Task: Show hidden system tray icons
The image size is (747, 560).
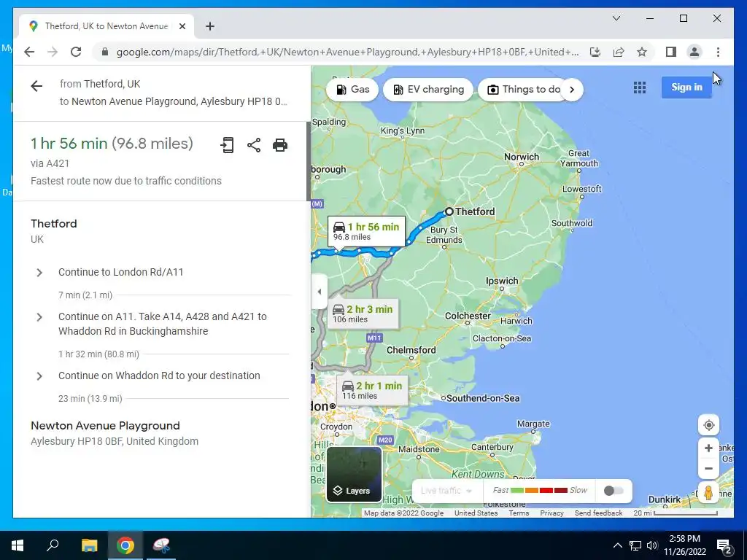Action: [617, 545]
